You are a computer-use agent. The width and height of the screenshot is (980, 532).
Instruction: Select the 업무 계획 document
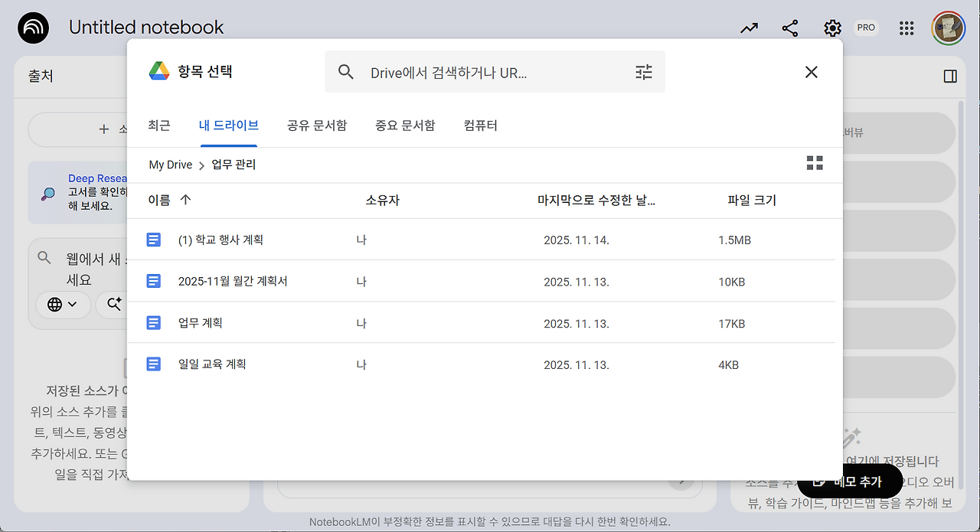point(481,322)
